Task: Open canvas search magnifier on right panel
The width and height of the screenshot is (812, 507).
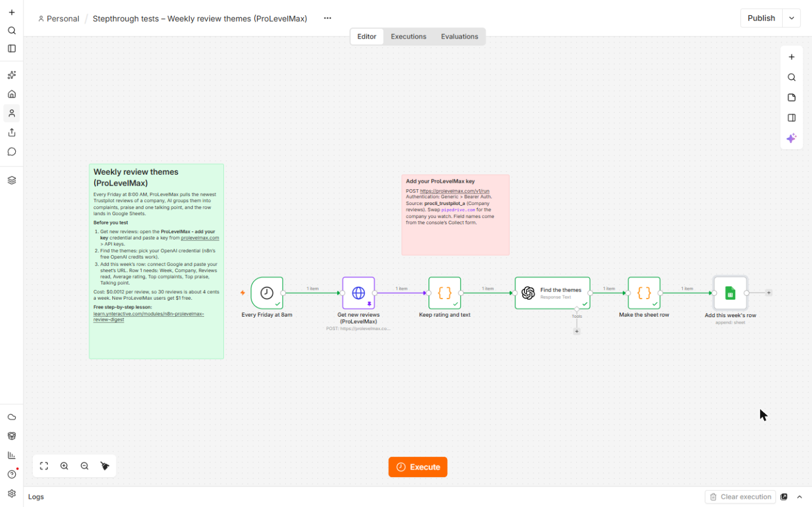Action: pos(792,77)
